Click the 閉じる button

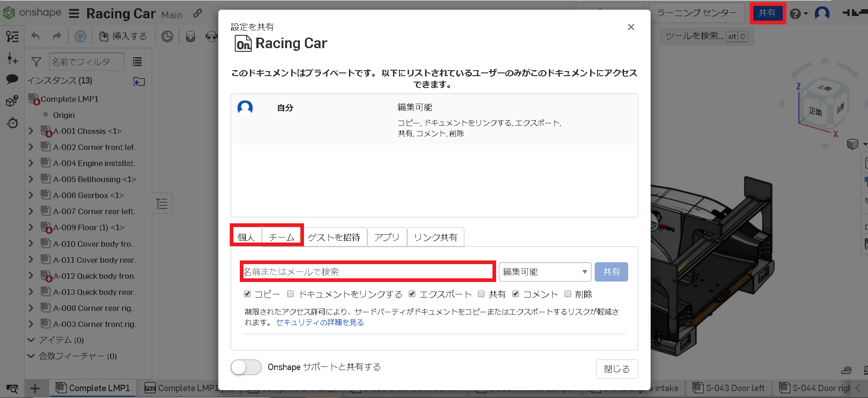tap(617, 369)
